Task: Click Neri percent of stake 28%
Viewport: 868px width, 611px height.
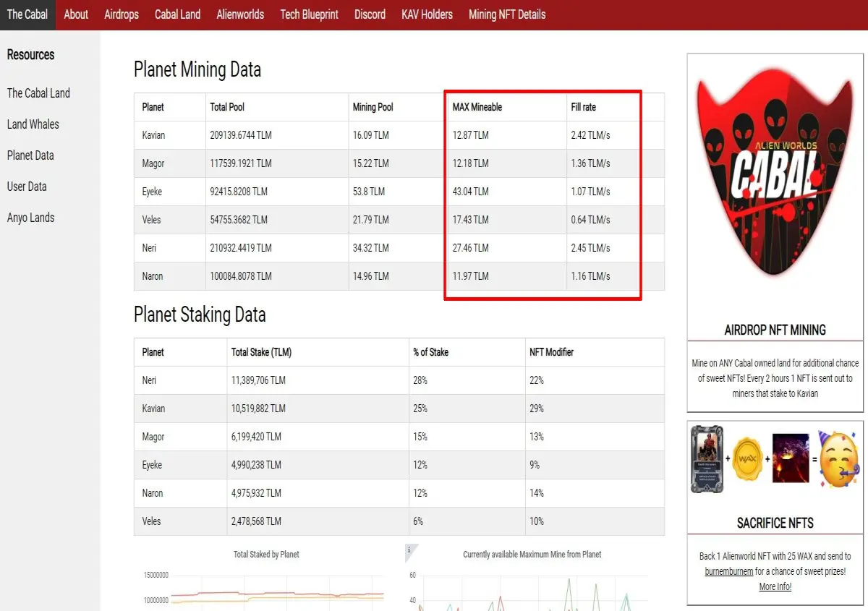Action: click(x=420, y=380)
